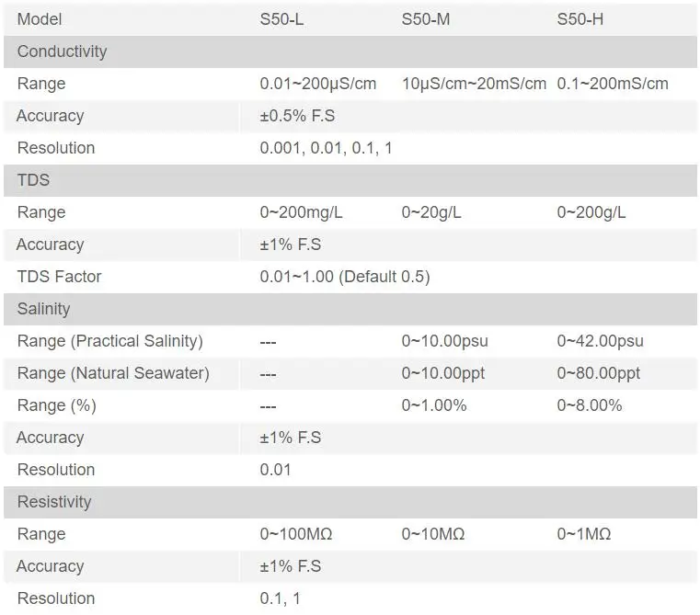Click the S50-H model column header

tap(580, 19)
